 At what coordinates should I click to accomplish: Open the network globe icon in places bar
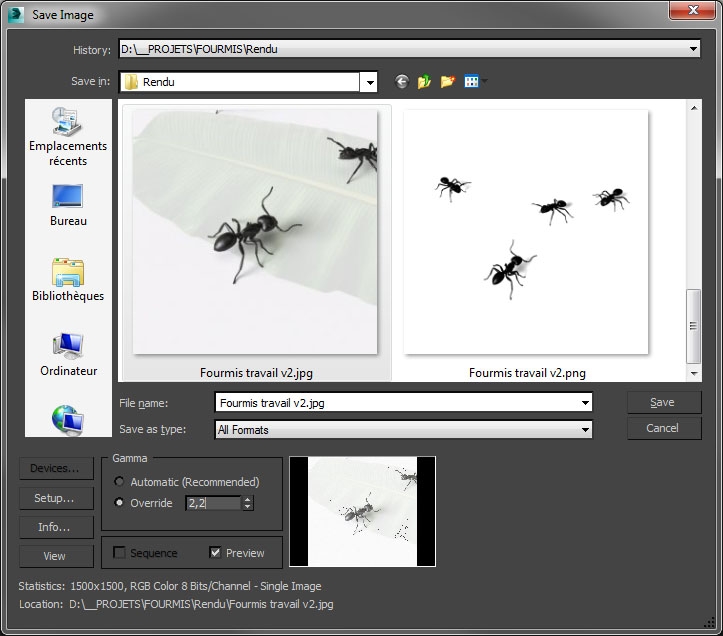coord(67,420)
